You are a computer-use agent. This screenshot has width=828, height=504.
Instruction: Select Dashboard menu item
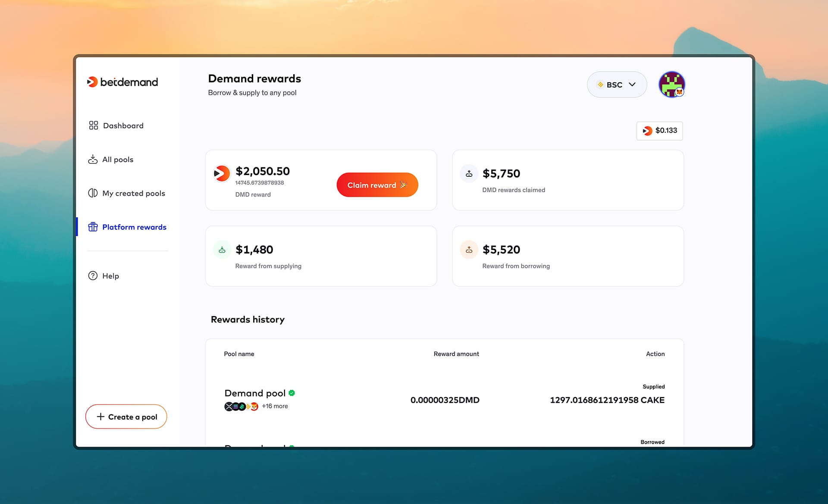(123, 125)
